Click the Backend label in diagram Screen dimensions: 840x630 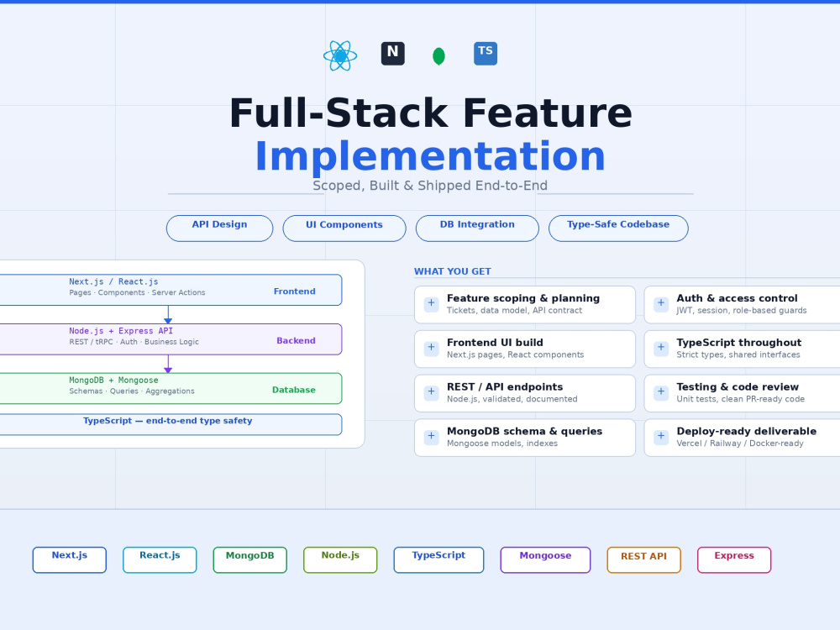[296, 341]
